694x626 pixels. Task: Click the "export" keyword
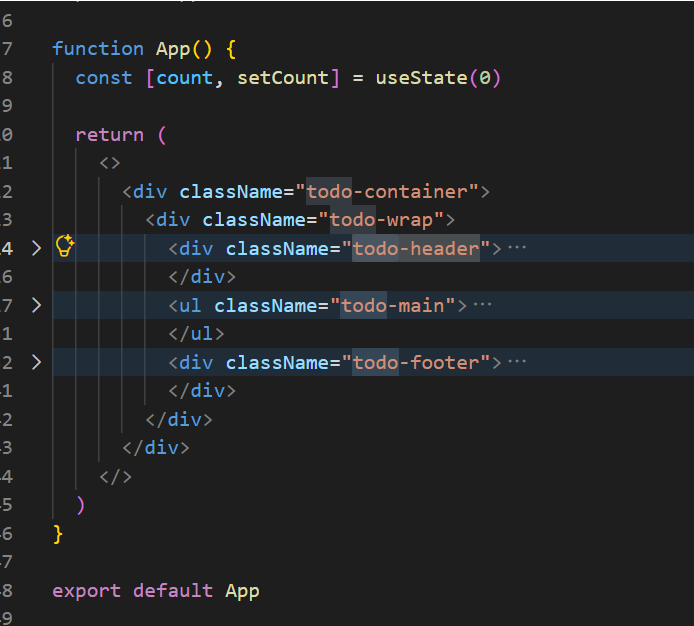tap(86, 591)
